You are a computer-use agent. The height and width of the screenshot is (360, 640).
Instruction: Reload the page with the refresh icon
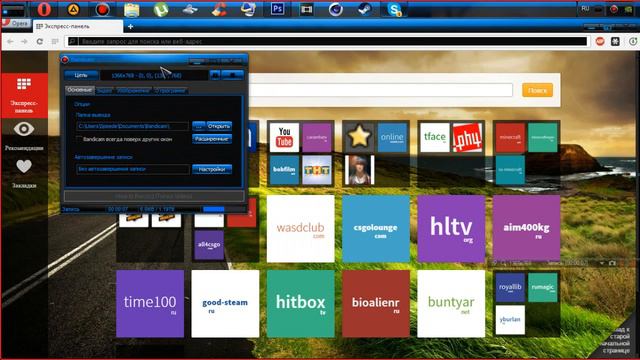click(x=40, y=41)
